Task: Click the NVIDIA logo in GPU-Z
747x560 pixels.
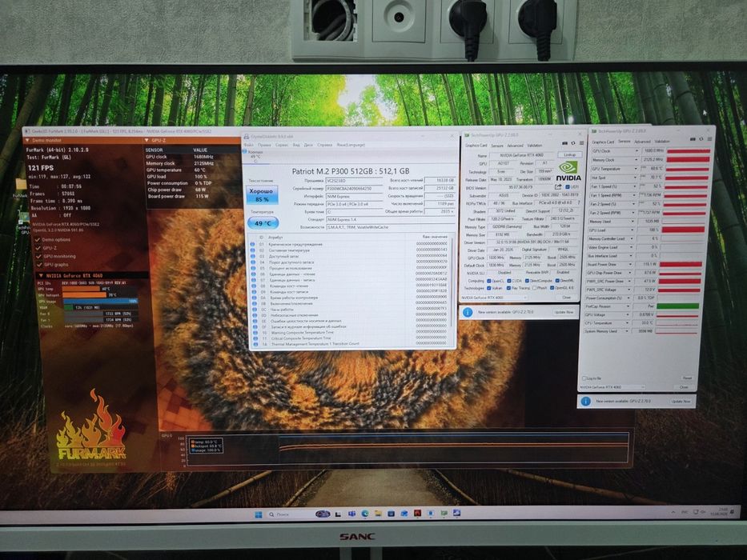Action: pos(568,170)
